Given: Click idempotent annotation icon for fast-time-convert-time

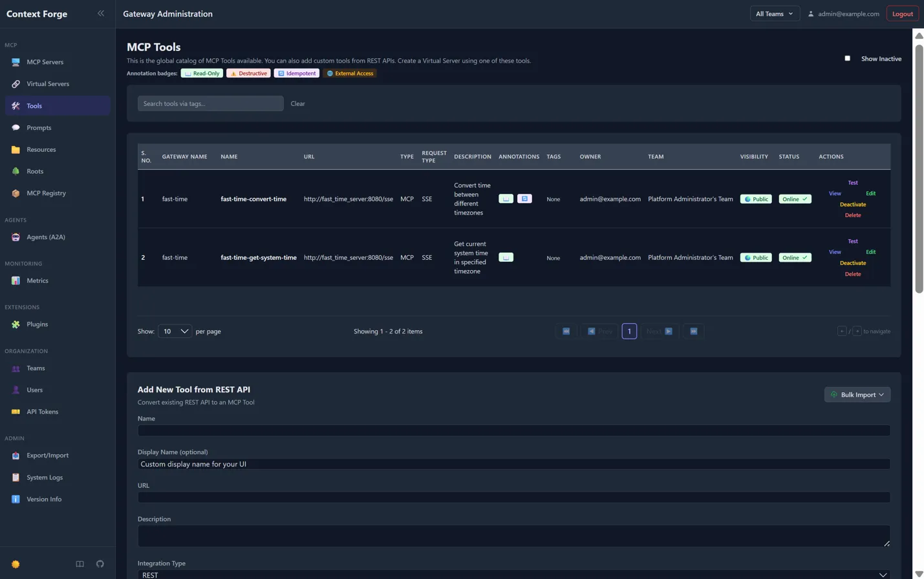Looking at the screenshot, I should click(524, 199).
